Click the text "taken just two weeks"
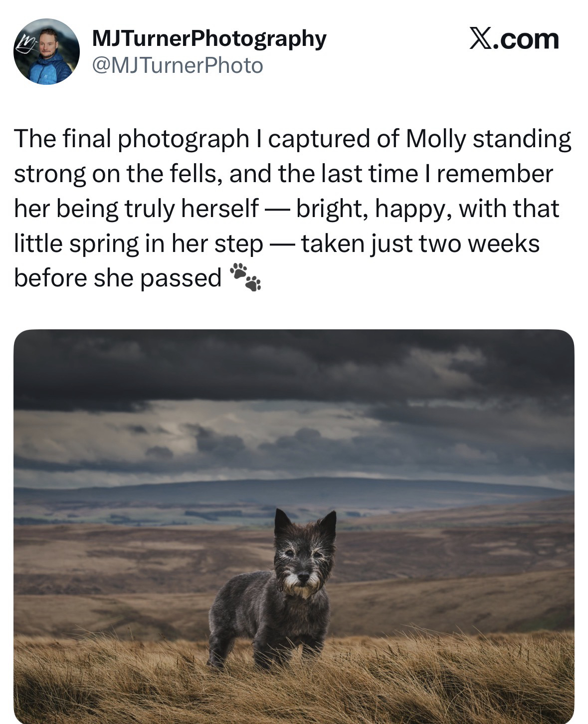Screen dimensions: 588x724 click(420, 244)
